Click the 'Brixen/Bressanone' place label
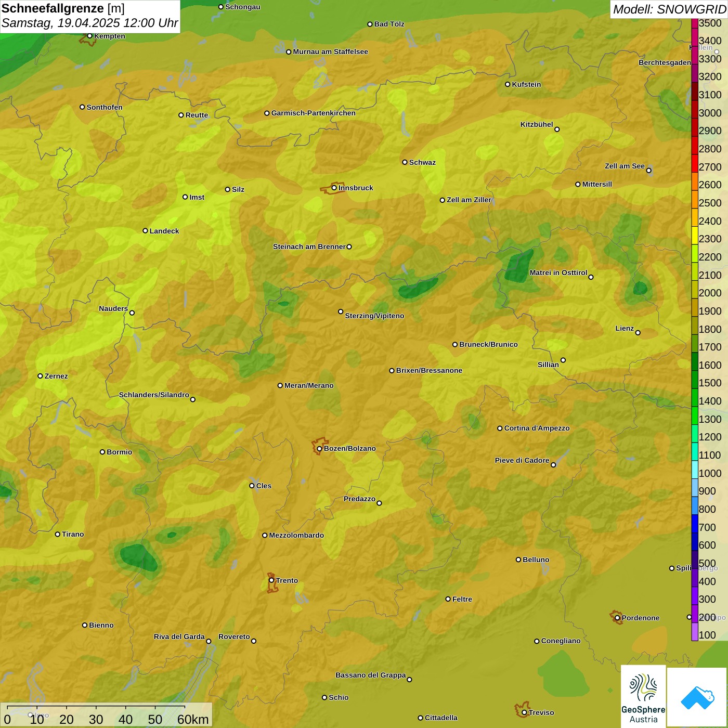The width and height of the screenshot is (728, 728). pyautogui.click(x=429, y=370)
